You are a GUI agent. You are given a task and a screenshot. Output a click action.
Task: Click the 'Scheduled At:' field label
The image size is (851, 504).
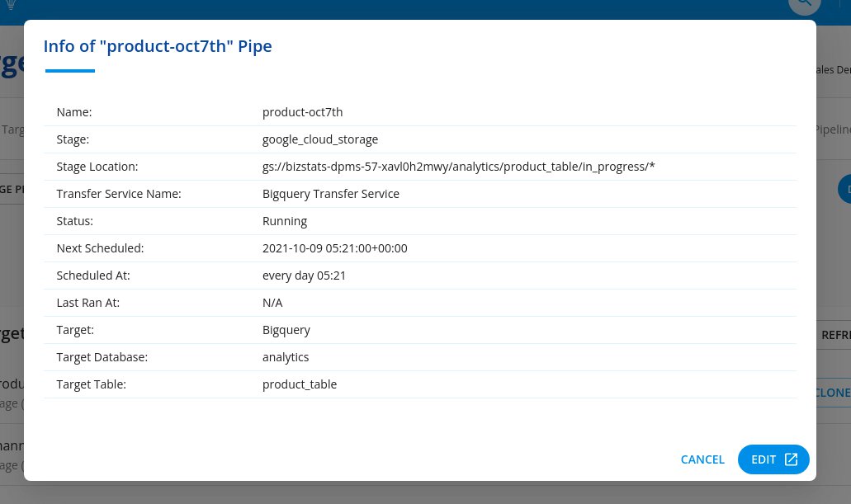coord(93,275)
